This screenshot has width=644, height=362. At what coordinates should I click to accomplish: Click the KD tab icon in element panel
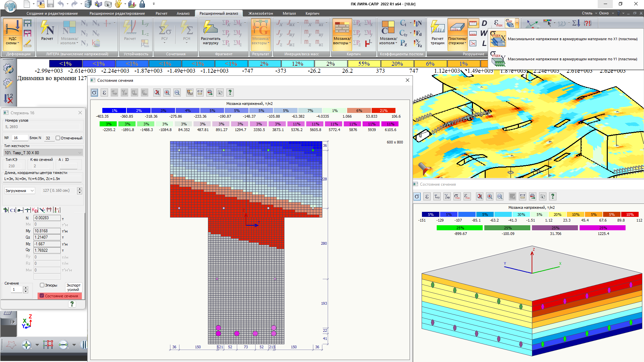point(35,210)
